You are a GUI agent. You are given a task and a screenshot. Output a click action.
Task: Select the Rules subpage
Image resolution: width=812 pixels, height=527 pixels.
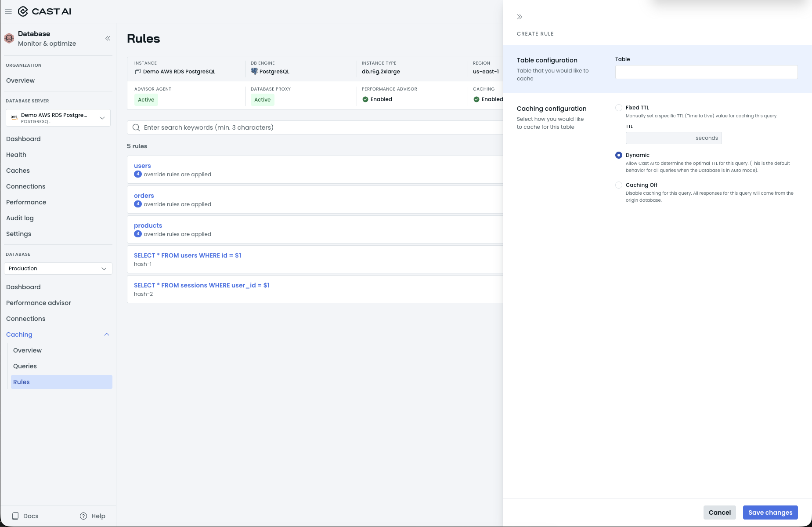(61, 382)
